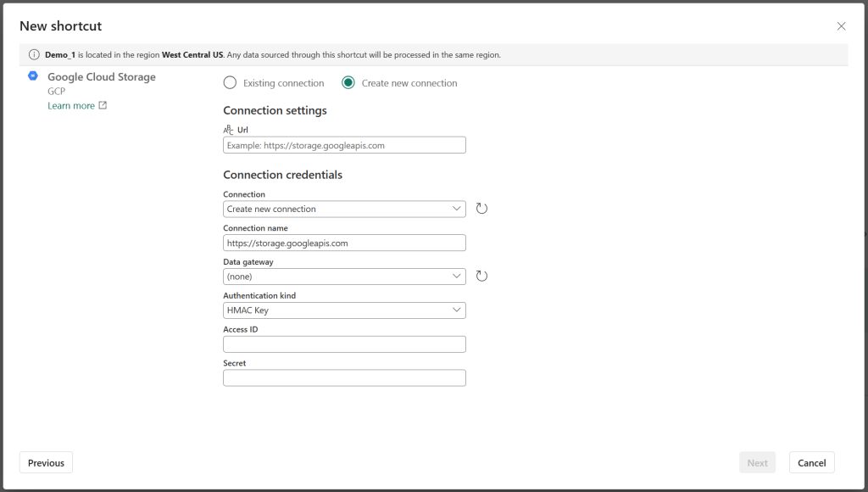Refresh the Connection list with circular arrow
Image resolution: width=868 pixels, height=492 pixels.
tap(481, 209)
